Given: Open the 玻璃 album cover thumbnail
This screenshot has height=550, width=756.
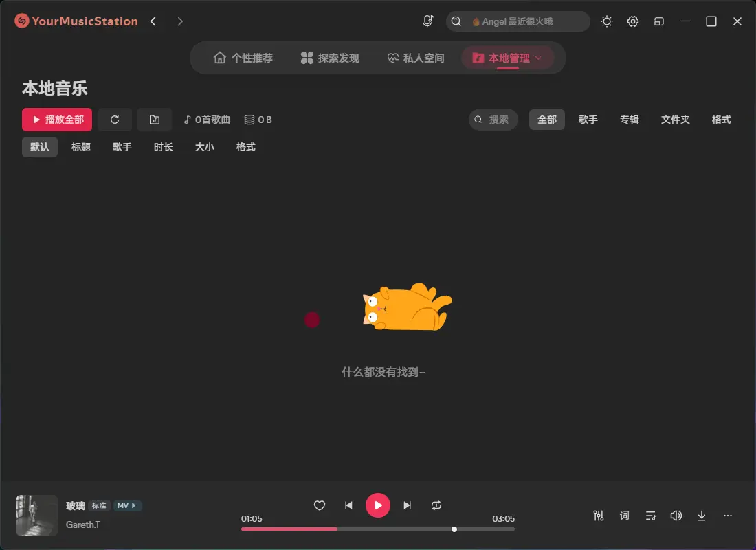Looking at the screenshot, I should pyautogui.click(x=37, y=515).
